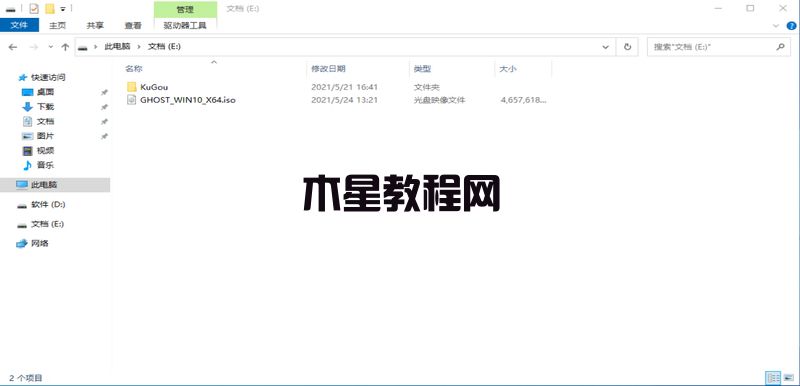Open 桌面 in the navigation pane
This screenshot has width=800, height=386.
45,92
